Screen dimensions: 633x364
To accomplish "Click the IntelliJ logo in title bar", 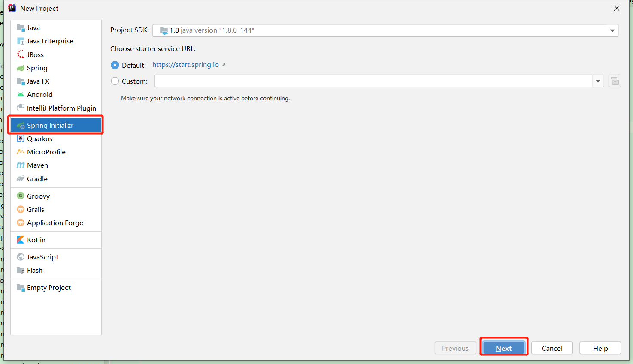I will (x=12, y=8).
